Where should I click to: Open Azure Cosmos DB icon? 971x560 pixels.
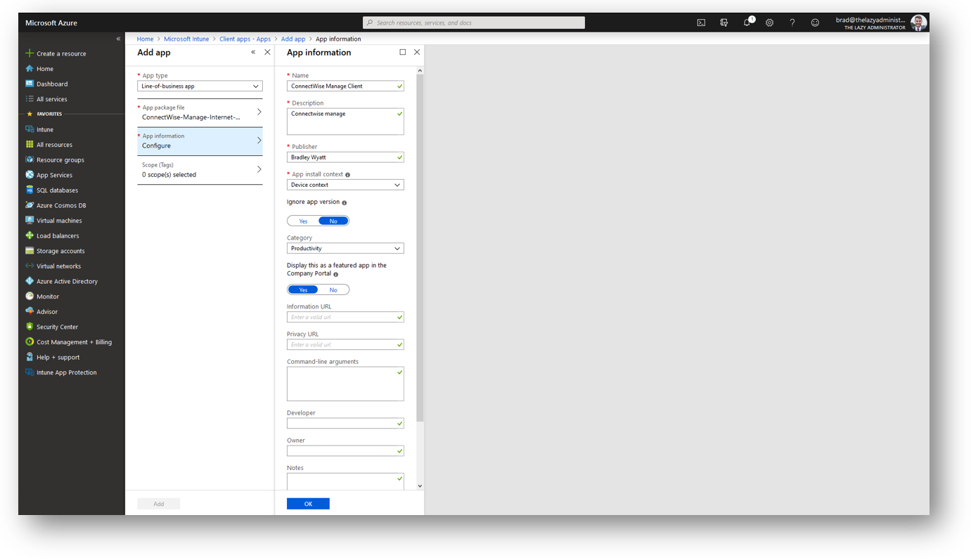[30, 205]
